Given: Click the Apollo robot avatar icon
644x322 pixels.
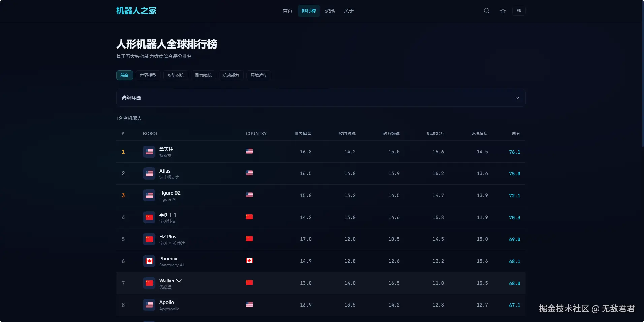Looking at the screenshot, I should (149, 305).
